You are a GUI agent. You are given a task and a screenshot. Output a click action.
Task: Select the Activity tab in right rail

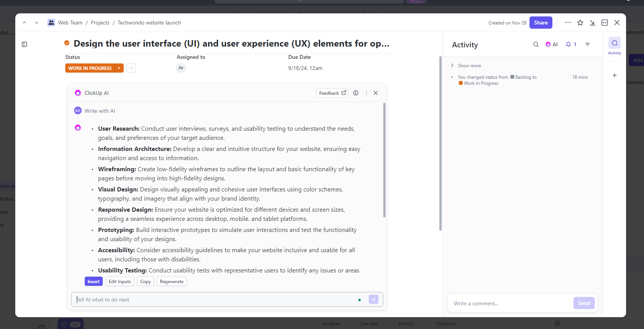[614, 46]
